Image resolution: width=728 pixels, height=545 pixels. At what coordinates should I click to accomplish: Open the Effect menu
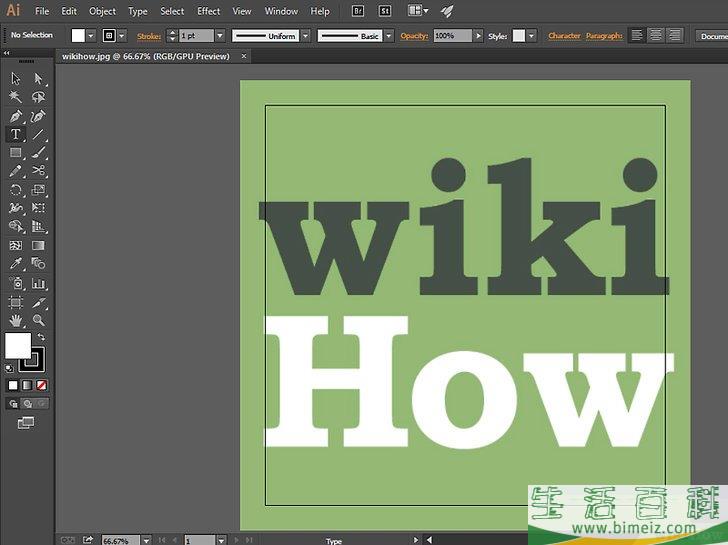coord(208,11)
